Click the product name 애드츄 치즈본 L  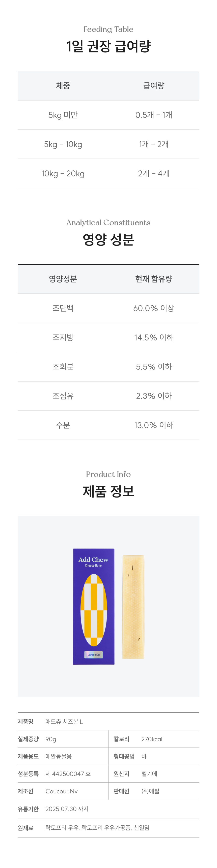pos(64,721)
